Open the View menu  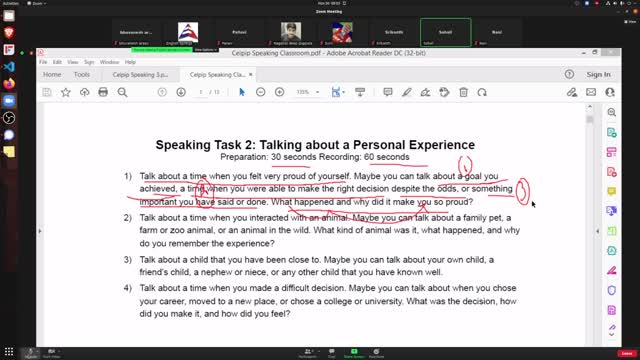tap(73, 62)
